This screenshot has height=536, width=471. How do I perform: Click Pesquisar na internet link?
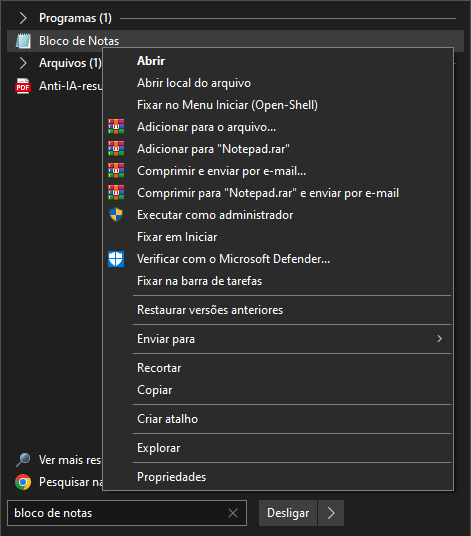click(70, 482)
